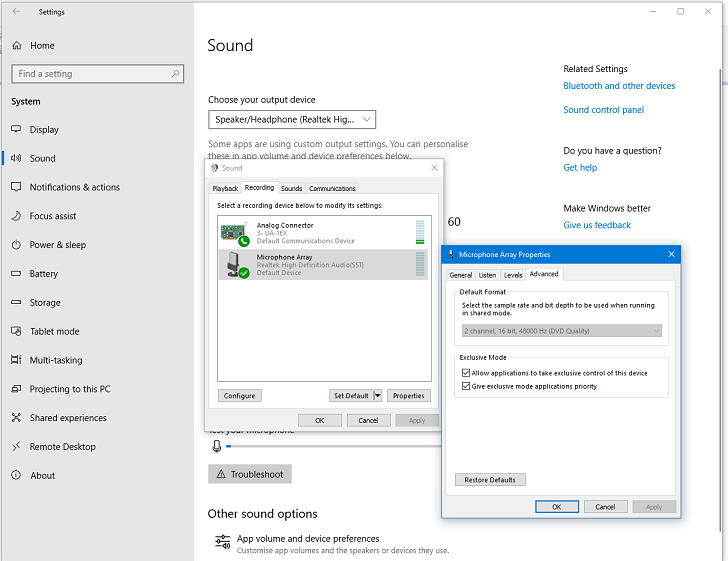Image resolution: width=728 pixels, height=561 pixels.
Task: Click the Power & sleep icon
Action: click(16, 244)
